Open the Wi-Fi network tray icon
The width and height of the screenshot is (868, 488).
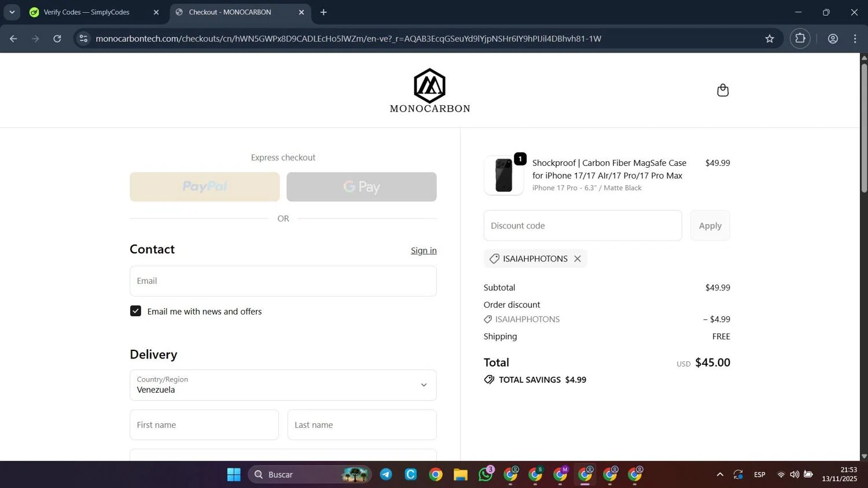pyautogui.click(x=781, y=475)
